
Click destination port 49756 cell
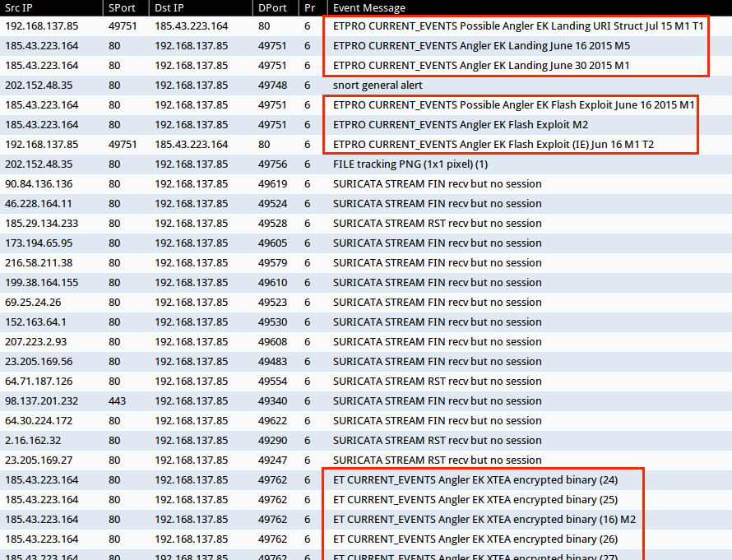pos(272,164)
